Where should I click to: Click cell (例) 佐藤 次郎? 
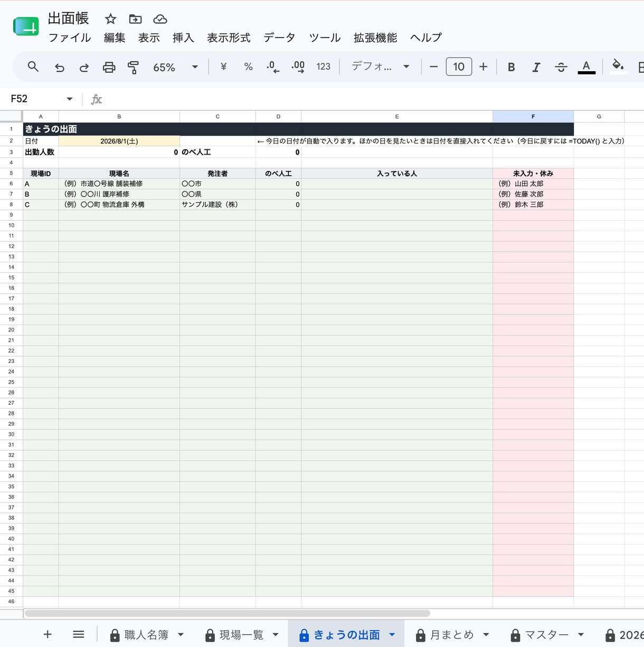[x=533, y=194]
